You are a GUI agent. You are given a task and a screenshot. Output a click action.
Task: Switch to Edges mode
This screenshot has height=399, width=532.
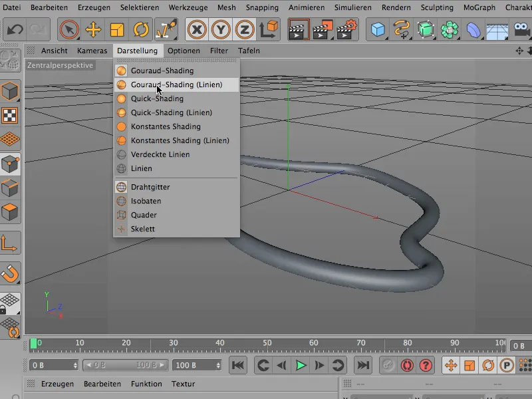click(x=10, y=188)
